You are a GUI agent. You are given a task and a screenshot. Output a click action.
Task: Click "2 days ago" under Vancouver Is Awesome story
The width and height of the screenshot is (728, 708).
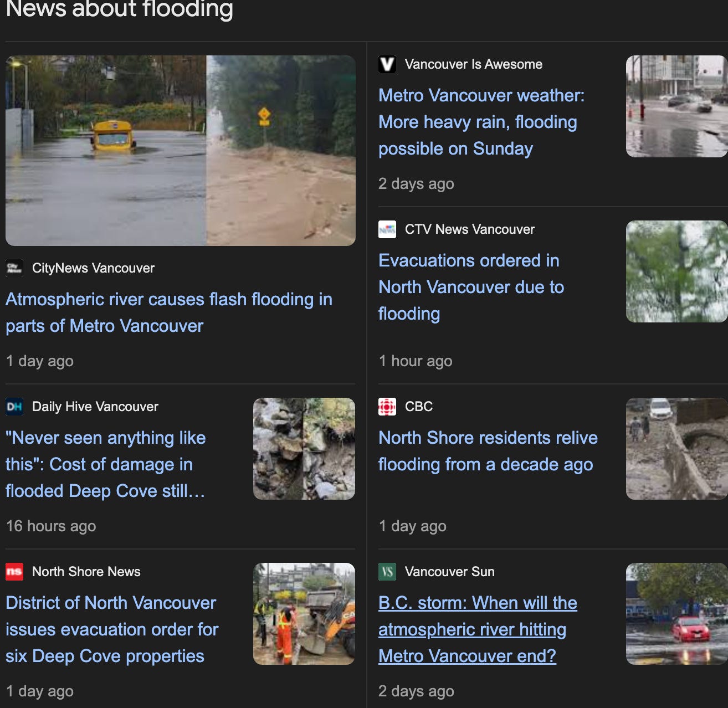point(416,184)
